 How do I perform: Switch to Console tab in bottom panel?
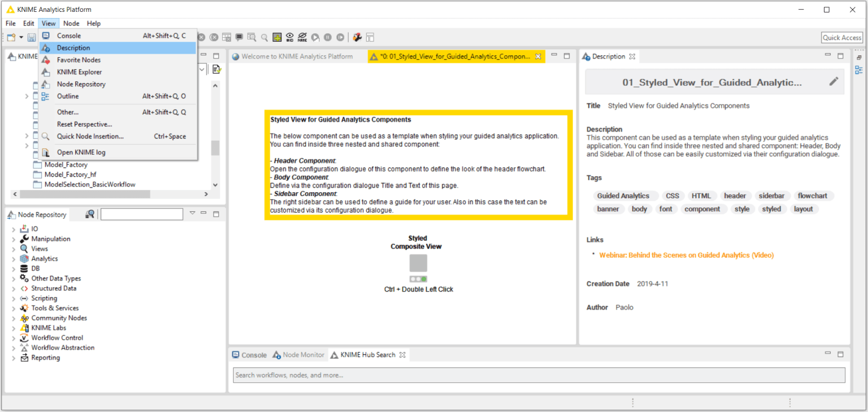pos(249,355)
